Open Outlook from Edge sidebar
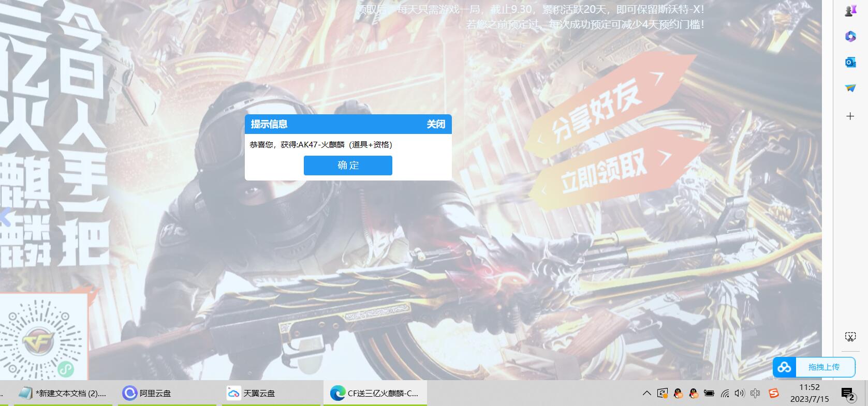The width and height of the screenshot is (868, 406). coord(850,62)
